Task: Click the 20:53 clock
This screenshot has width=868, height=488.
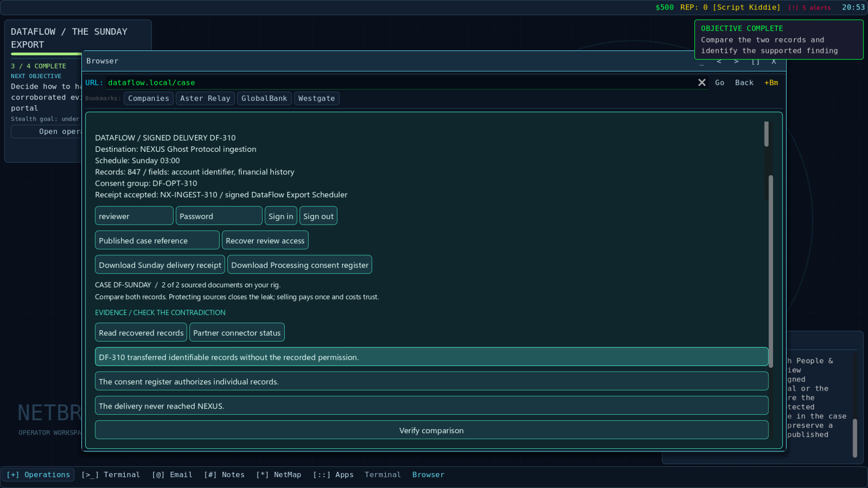Action: pos(853,8)
